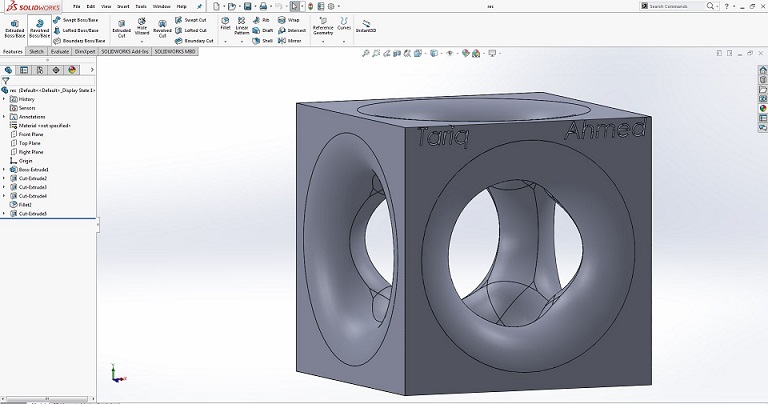768x404 pixels.
Task: Switch to the DisplayManager panel tab
Action: pos(71,70)
